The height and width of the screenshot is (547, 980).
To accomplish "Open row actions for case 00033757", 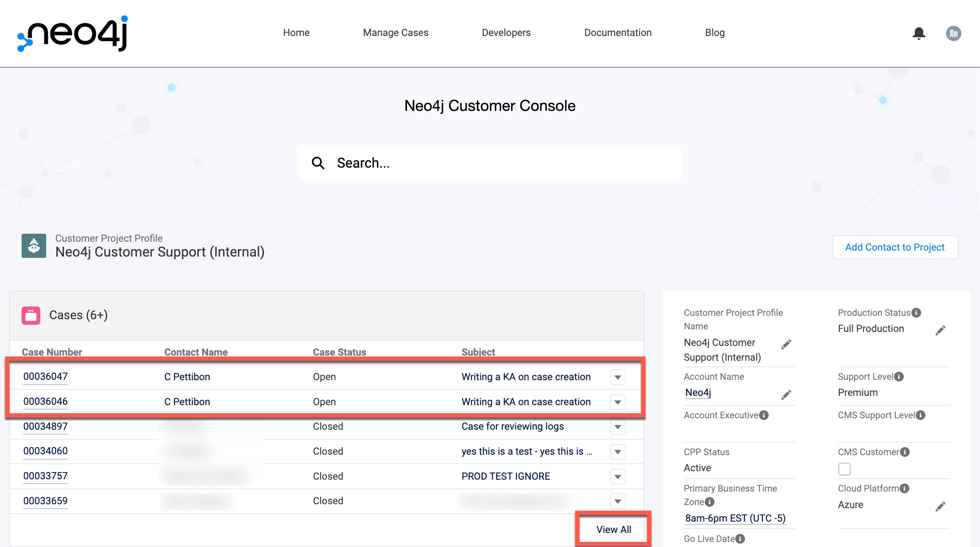I will (x=618, y=477).
